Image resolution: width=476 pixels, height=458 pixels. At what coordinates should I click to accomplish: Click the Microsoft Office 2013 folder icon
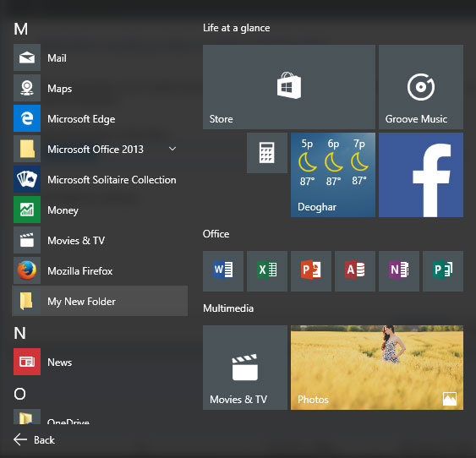click(27, 149)
